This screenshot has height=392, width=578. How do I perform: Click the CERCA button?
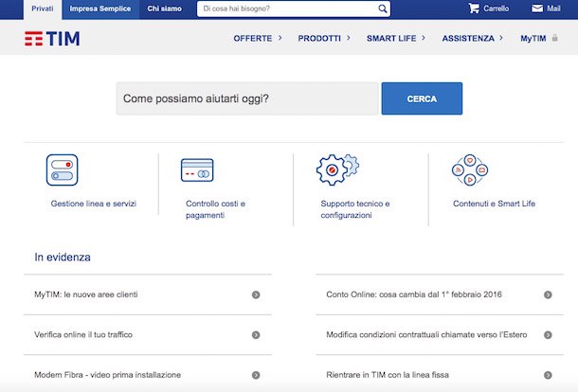pyautogui.click(x=422, y=98)
